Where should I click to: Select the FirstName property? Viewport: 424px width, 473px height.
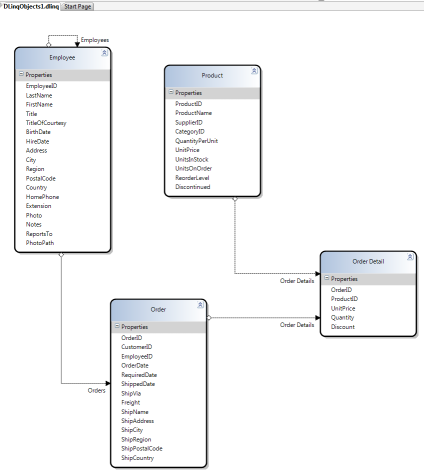(39, 104)
